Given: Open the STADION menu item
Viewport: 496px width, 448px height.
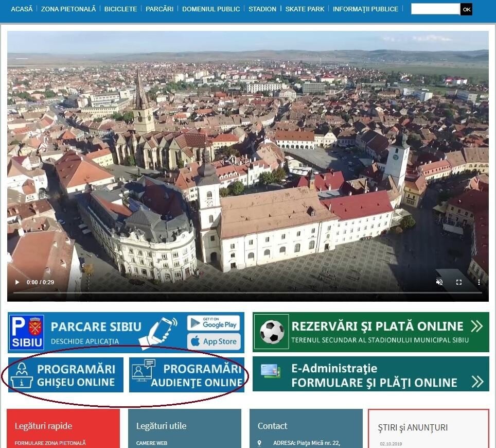Looking at the screenshot, I should pyautogui.click(x=262, y=9).
